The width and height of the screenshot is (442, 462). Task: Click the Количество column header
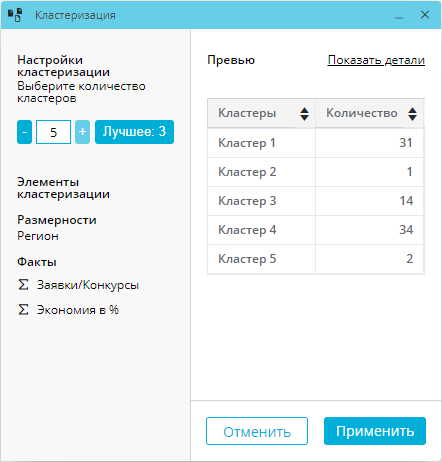coord(370,113)
